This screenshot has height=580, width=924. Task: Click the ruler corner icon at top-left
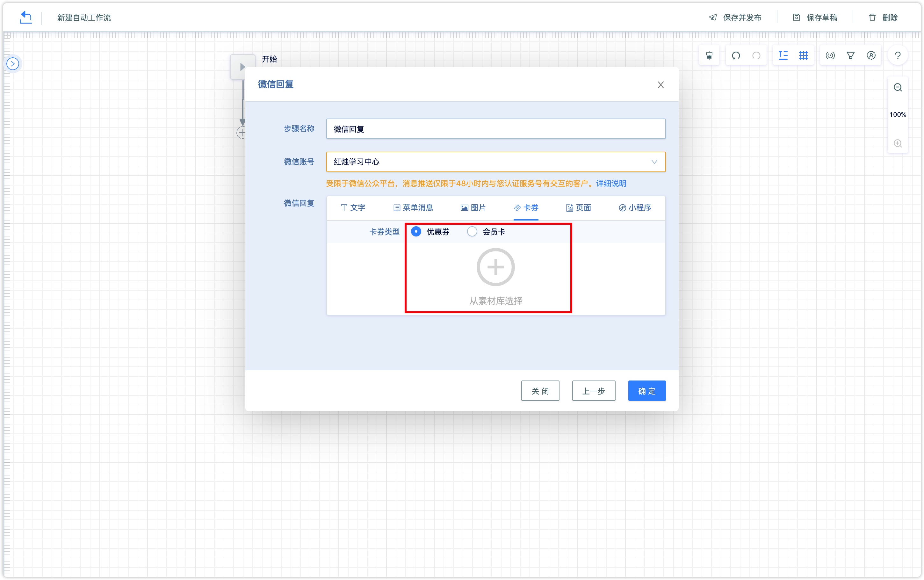pos(7,36)
